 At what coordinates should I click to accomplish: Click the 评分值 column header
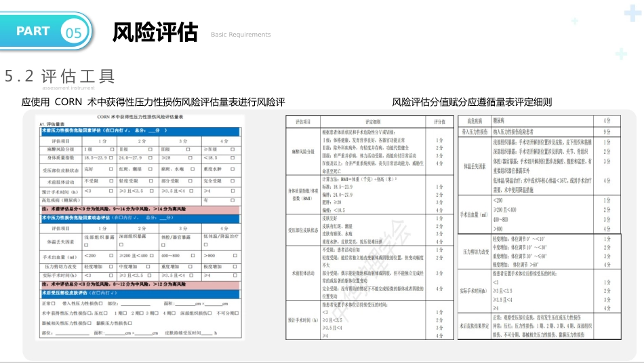[439, 122]
